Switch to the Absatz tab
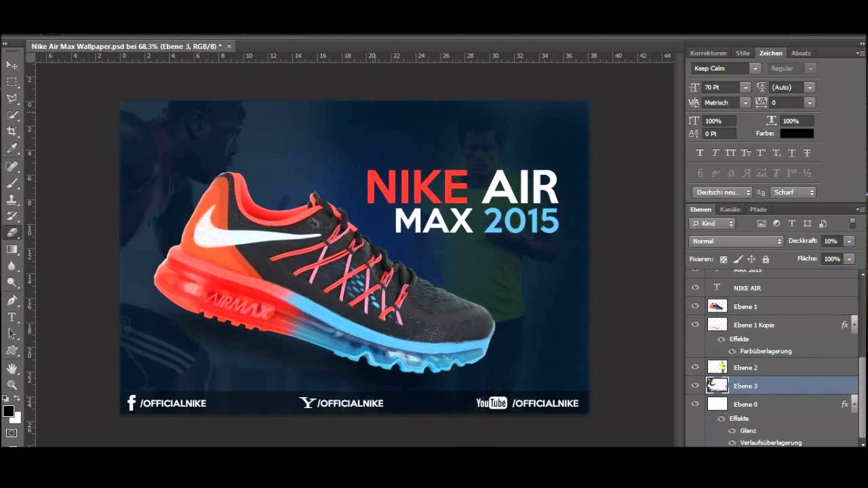Image resolution: width=868 pixels, height=488 pixels. pos(801,53)
